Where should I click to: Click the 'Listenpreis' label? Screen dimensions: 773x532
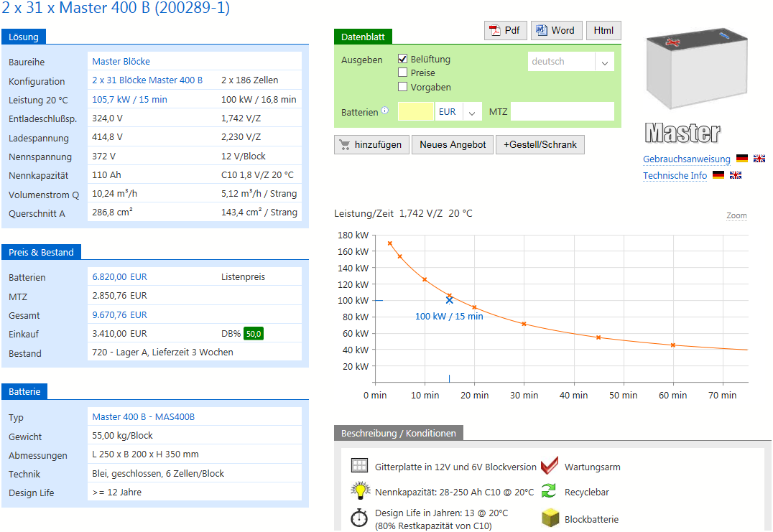[x=243, y=277]
